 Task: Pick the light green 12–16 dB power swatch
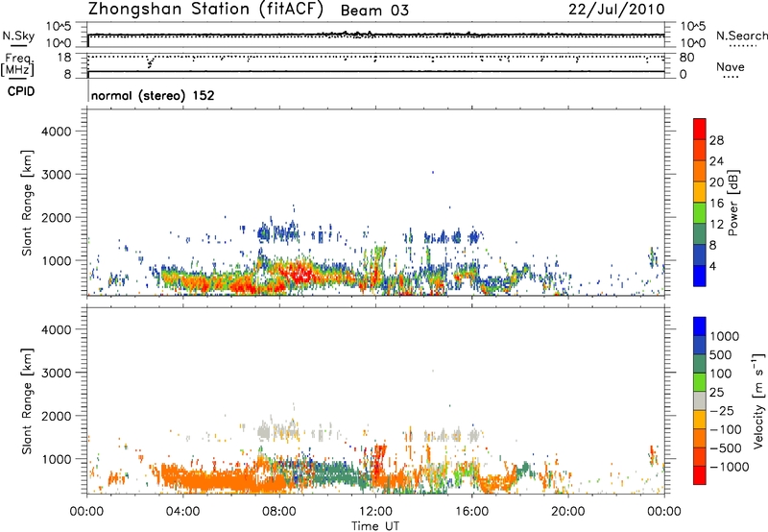pyautogui.click(x=700, y=213)
